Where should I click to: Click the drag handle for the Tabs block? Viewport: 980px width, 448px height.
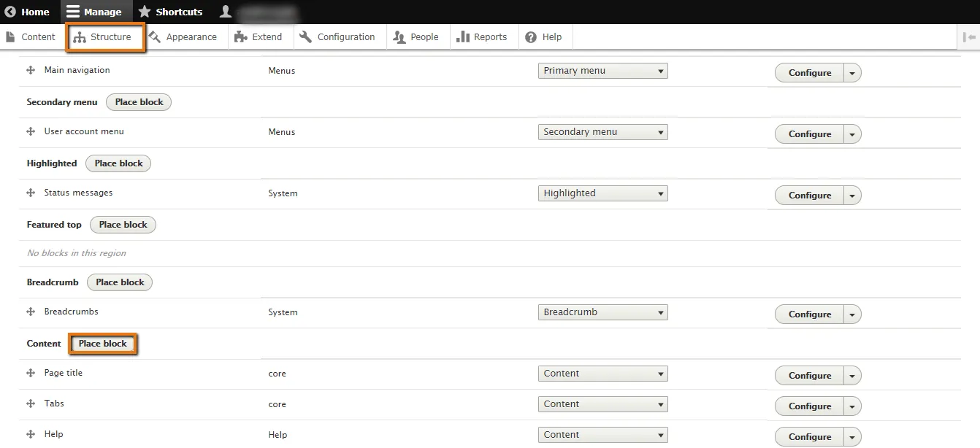coord(31,403)
